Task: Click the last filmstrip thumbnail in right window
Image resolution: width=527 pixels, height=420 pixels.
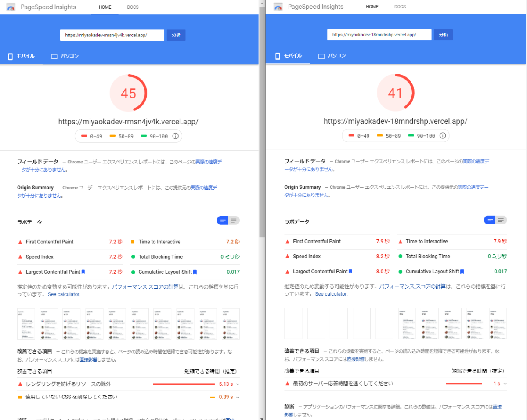Action: click(x=498, y=323)
